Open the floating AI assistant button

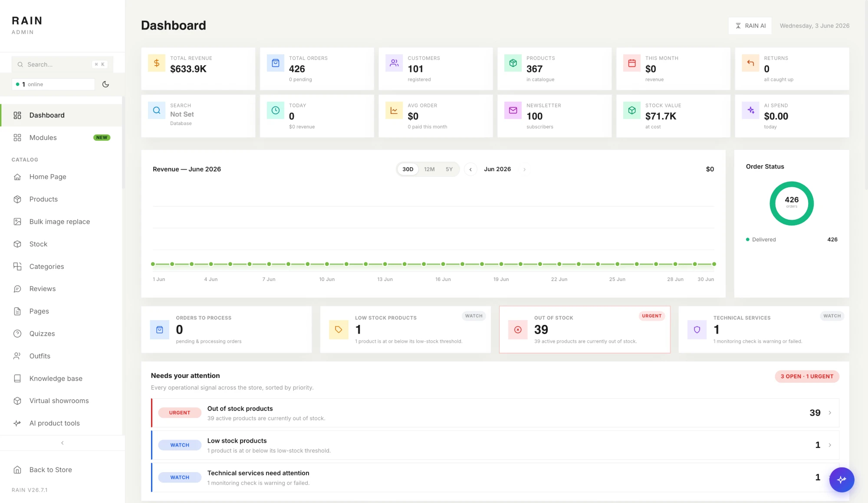tap(842, 480)
